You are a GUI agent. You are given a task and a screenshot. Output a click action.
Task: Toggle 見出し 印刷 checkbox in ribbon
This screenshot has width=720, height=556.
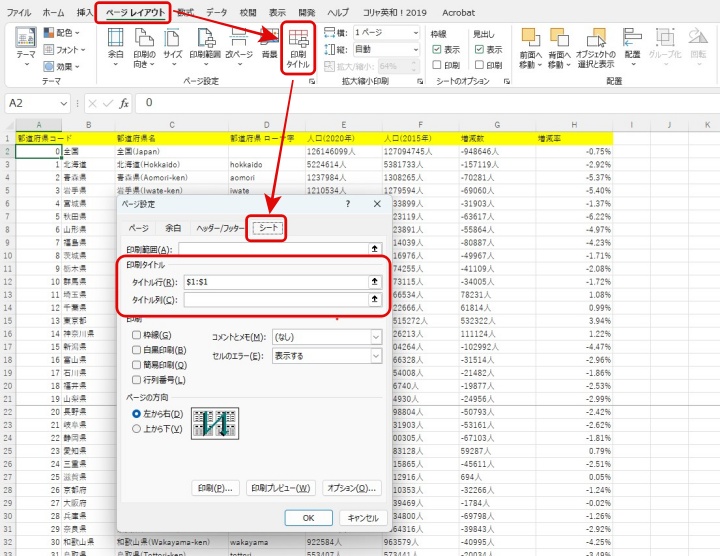(479, 65)
